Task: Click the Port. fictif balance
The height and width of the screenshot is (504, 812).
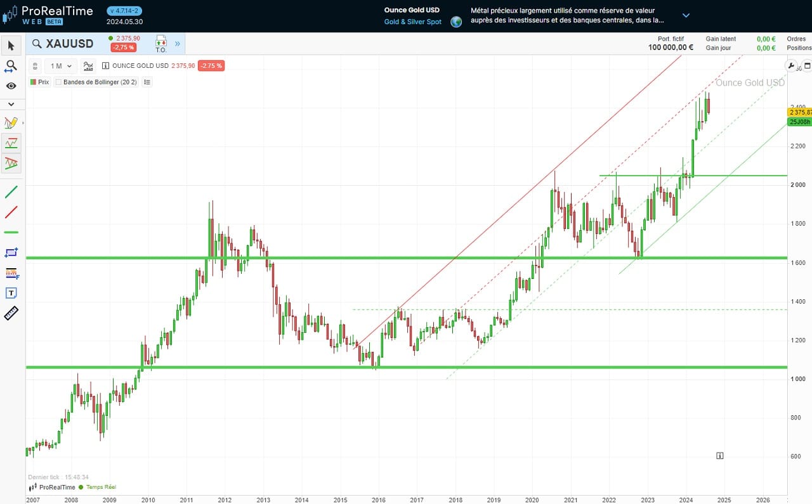Action: 671,48
